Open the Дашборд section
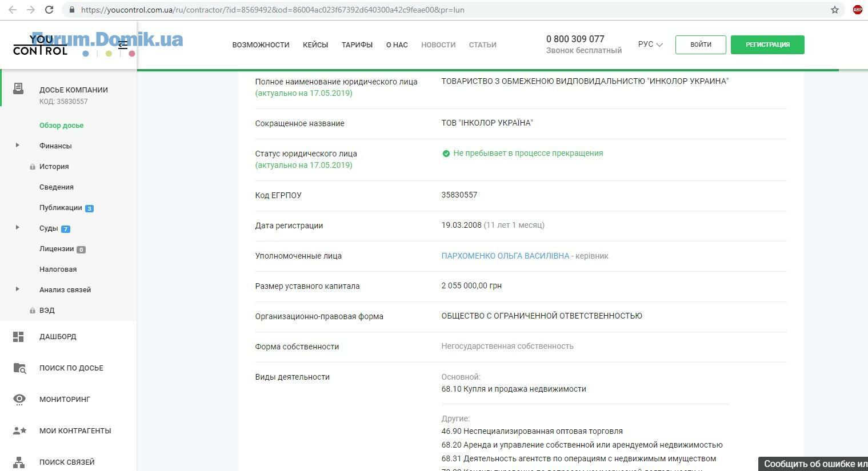This screenshot has width=868, height=471. tap(58, 337)
